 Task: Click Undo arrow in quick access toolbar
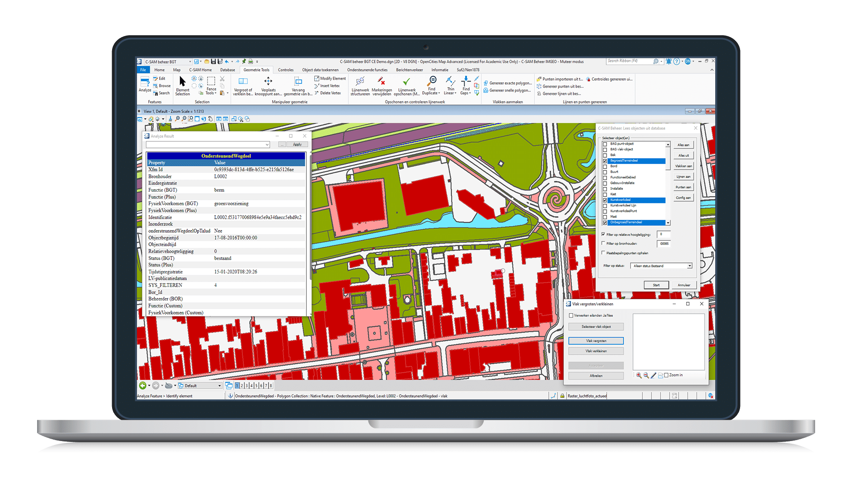point(226,61)
